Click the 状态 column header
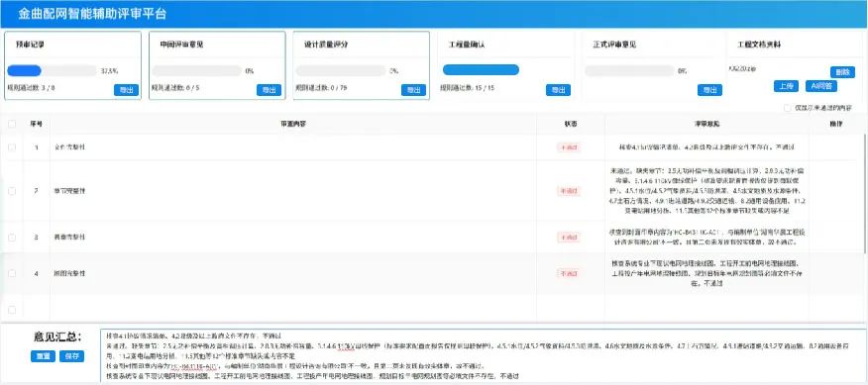Screen dimensions: 868x385 [570, 124]
